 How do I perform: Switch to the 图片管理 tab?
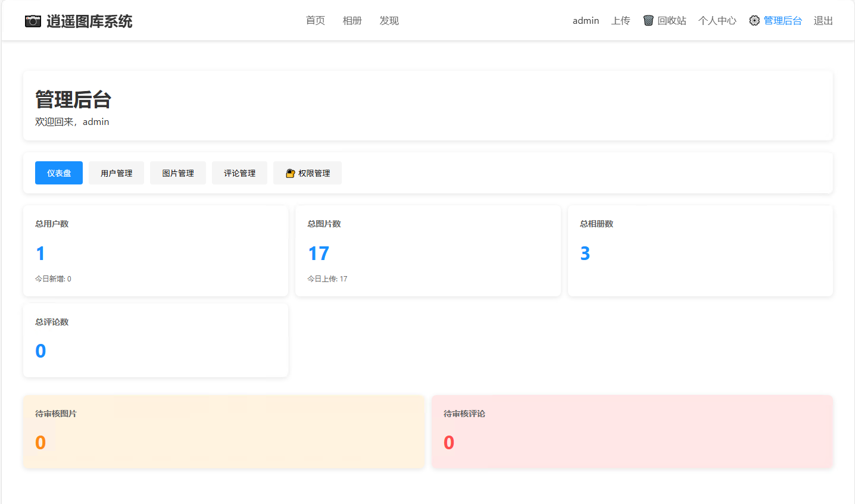coord(178,173)
